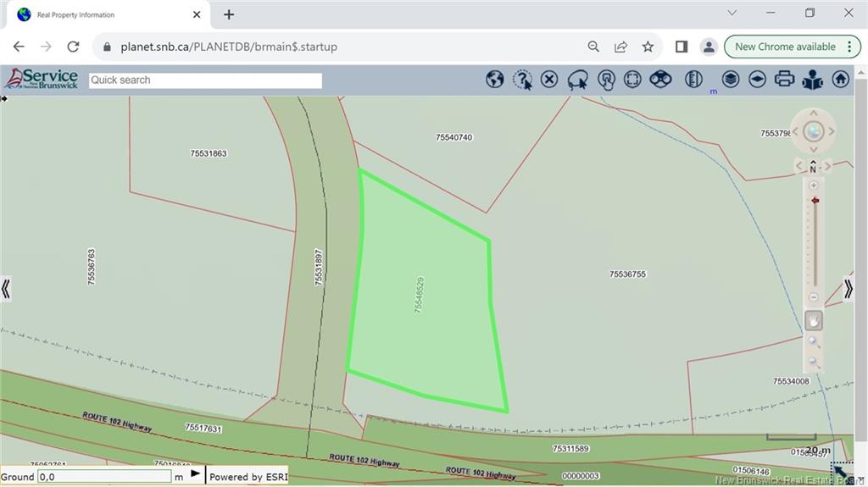Pan map up with navigation arrow
868x487 pixels.
[813, 113]
